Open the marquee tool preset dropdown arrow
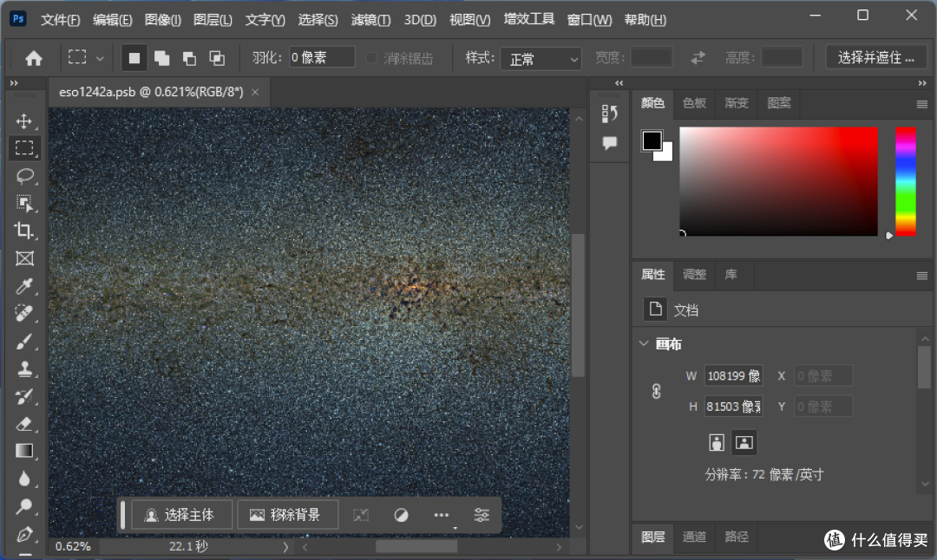The width and height of the screenshot is (937, 560). (100, 58)
